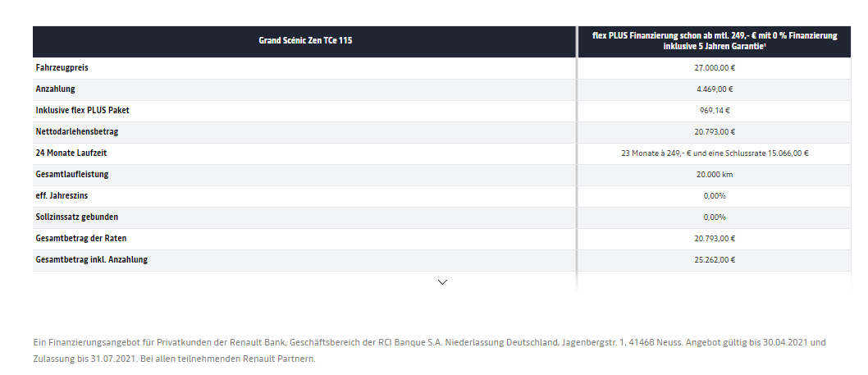Image resolution: width=868 pixels, height=375 pixels.
Task: Expand the table with the chevron arrow
Action: click(442, 282)
